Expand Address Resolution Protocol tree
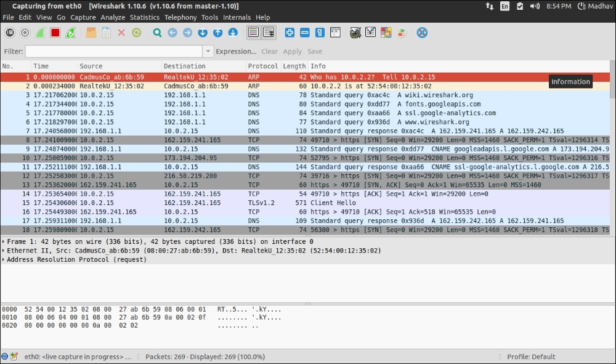The image size is (616, 364). coord(4,259)
